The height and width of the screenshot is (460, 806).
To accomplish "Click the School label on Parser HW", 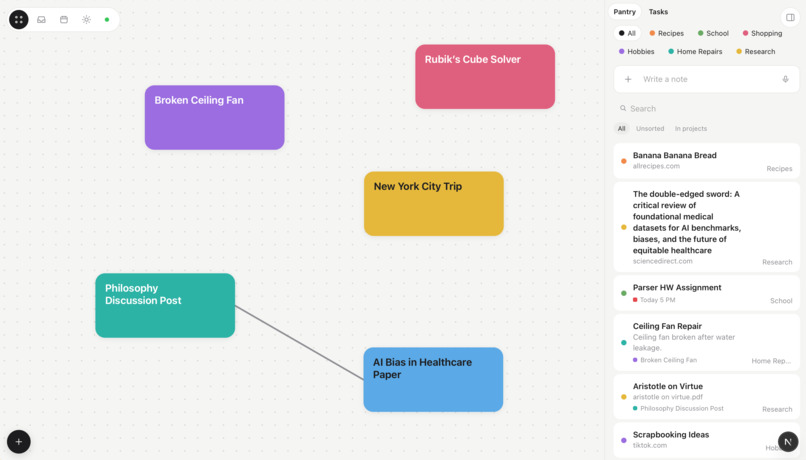I will pyautogui.click(x=781, y=301).
